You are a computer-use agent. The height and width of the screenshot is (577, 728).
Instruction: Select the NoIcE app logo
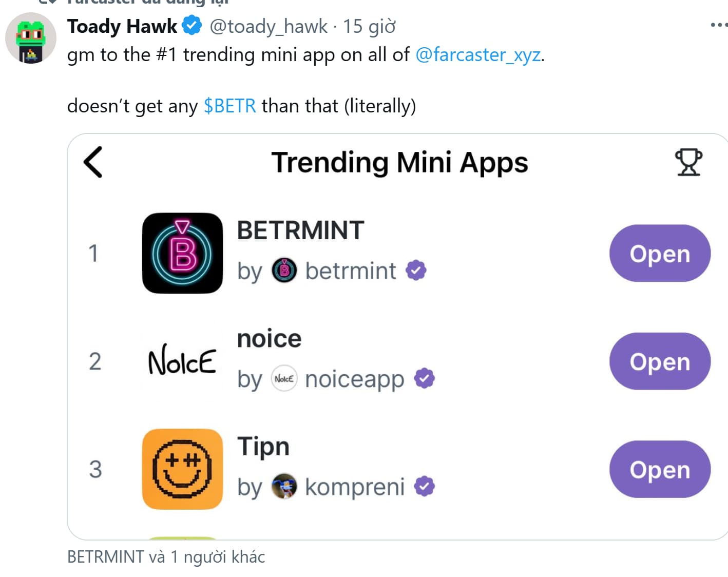click(x=182, y=361)
